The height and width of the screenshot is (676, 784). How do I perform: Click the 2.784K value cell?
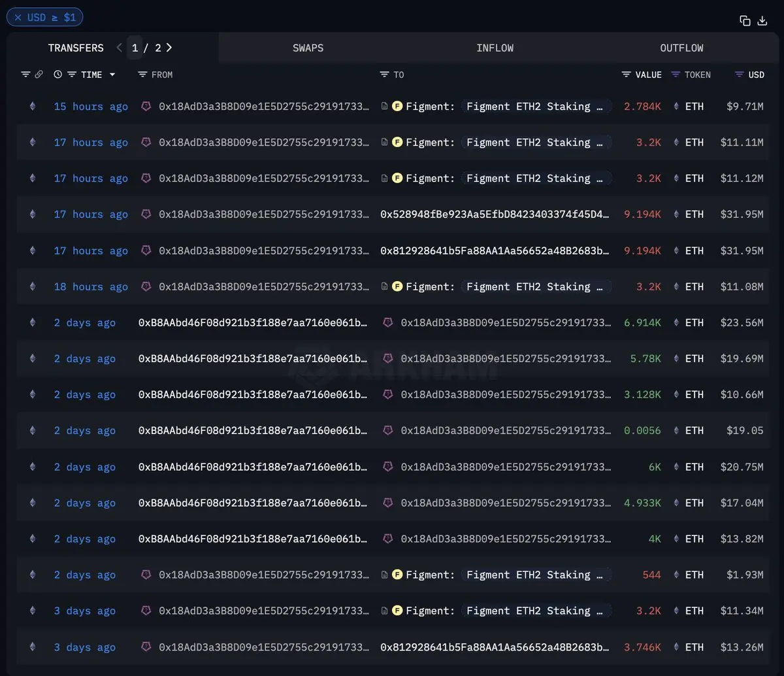(x=642, y=106)
